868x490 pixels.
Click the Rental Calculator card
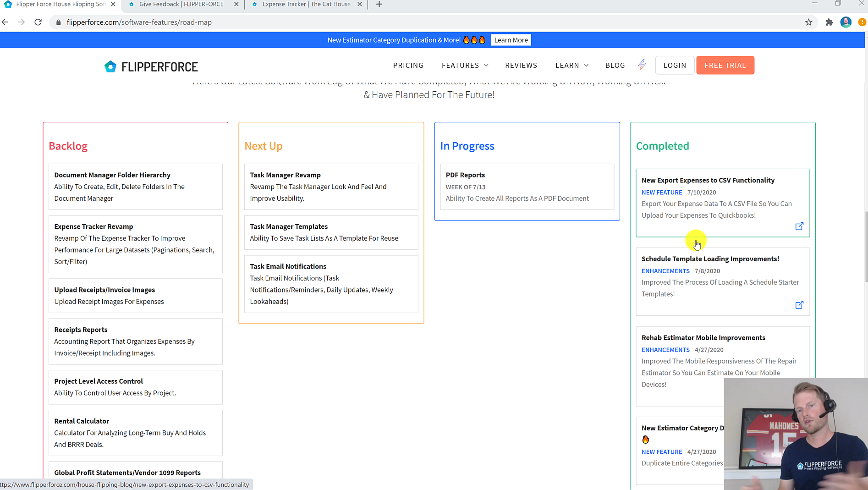point(135,433)
